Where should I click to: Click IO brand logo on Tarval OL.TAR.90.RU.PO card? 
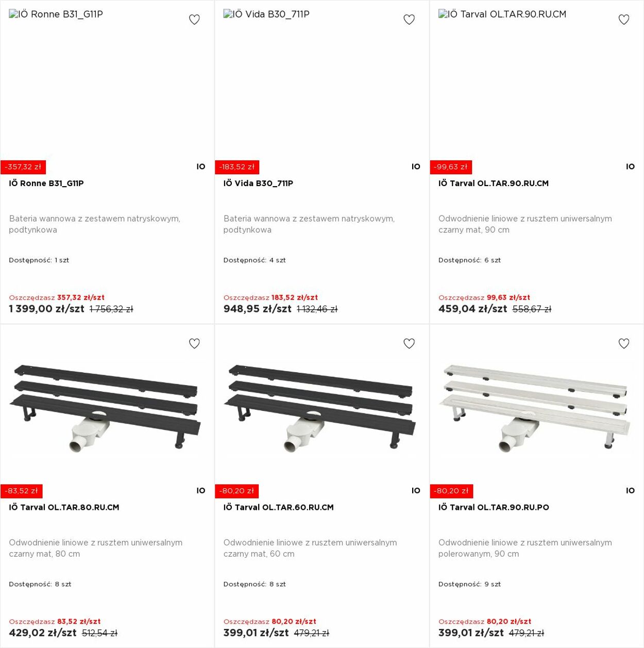631,491
